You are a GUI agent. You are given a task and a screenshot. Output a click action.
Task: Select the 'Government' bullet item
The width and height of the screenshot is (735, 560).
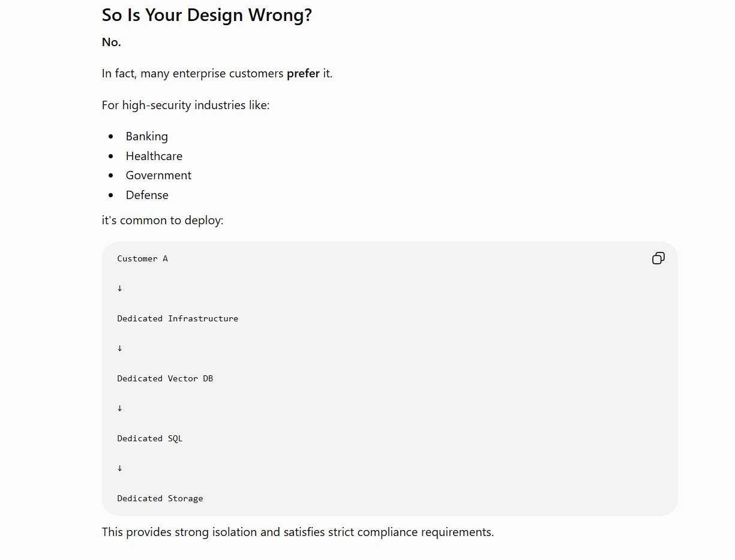[158, 175]
